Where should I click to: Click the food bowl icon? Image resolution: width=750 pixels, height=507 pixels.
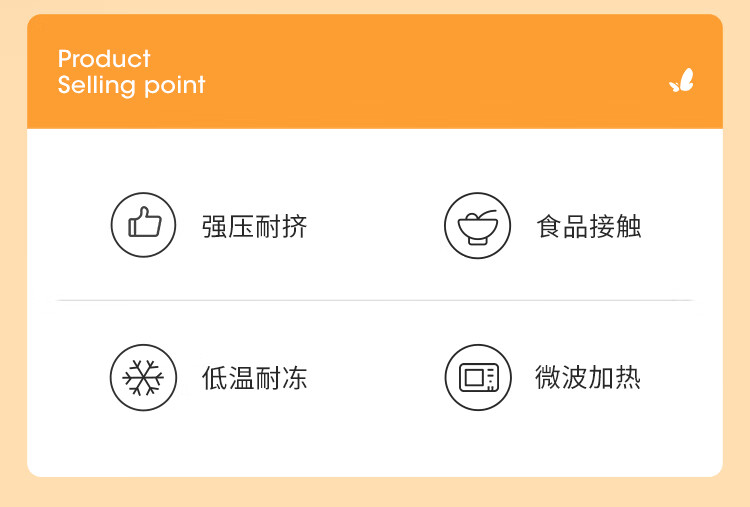click(x=477, y=225)
